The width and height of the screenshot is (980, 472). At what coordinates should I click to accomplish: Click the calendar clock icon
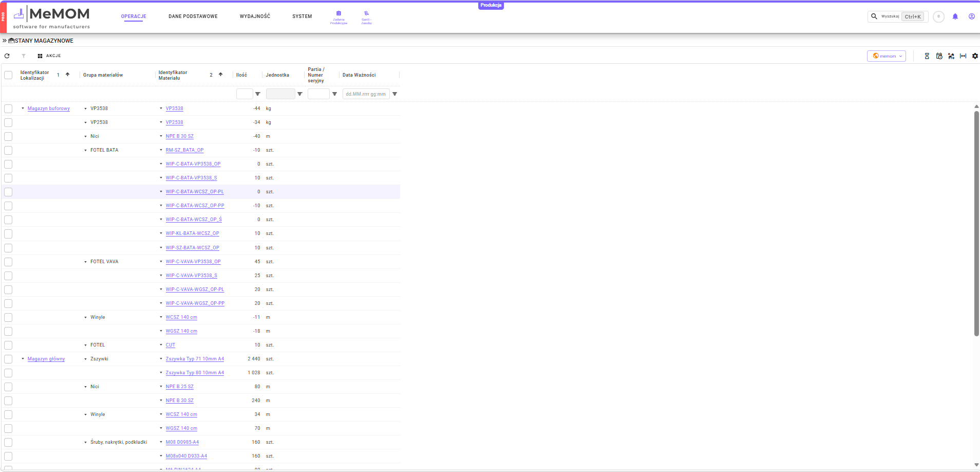point(939,56)
